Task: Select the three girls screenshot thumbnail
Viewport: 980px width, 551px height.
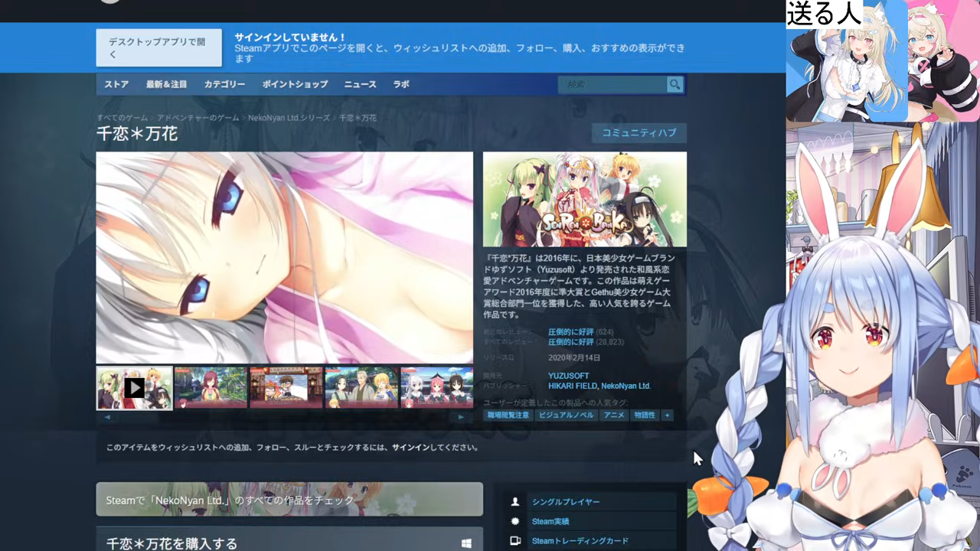Action: pyautogui.click(x=437, y=387)
